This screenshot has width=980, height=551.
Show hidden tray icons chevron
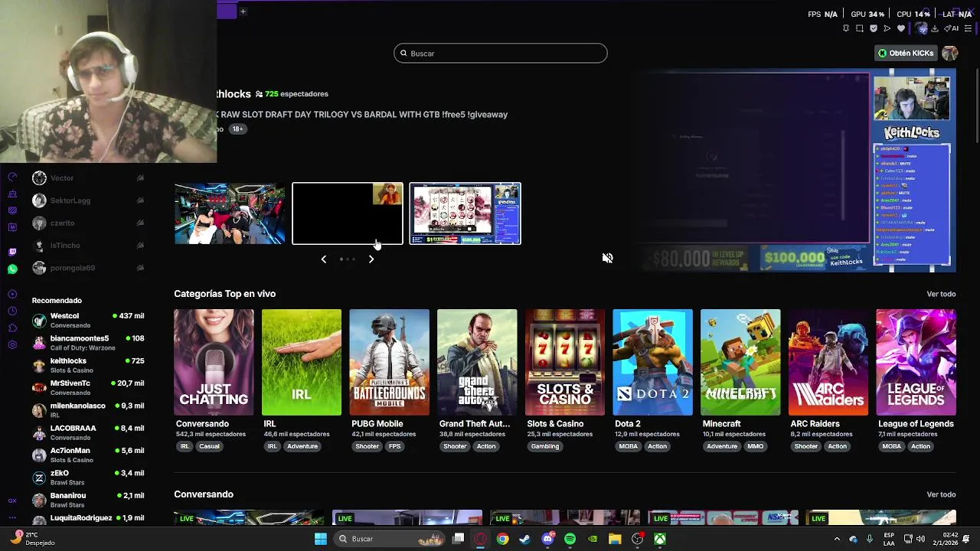(x=836, y=539)
